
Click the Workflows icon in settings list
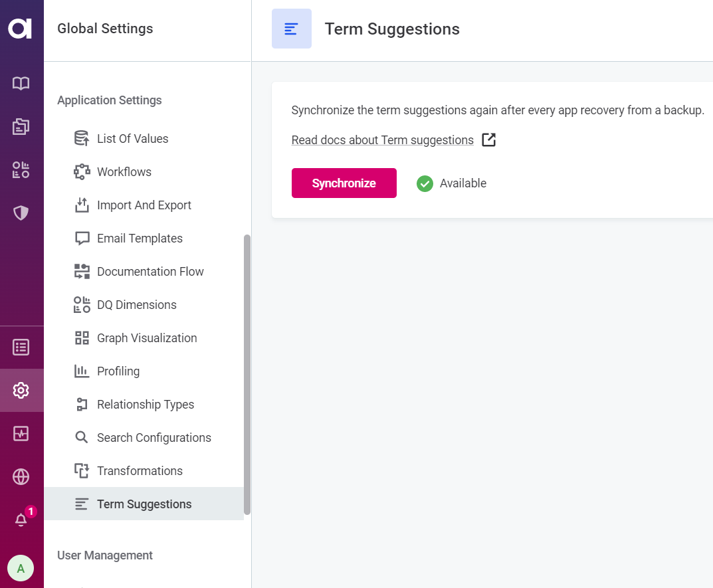pyautogui.click(x=81, y=171)
